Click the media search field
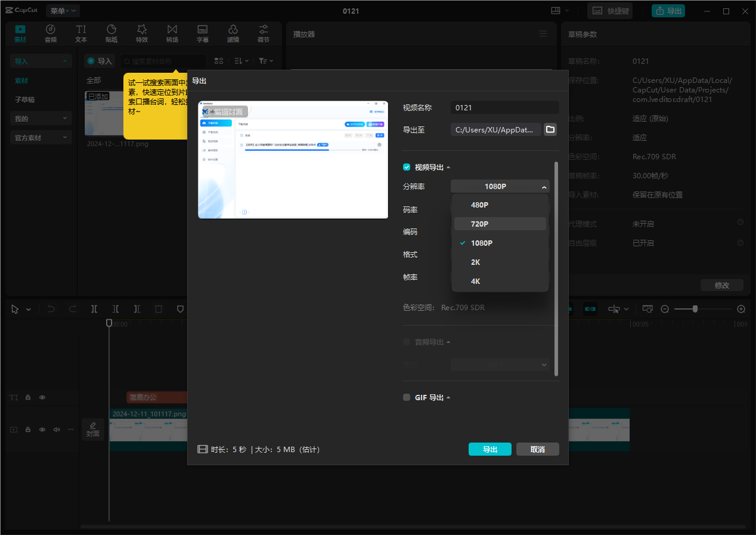 click(x=164, y=61)
